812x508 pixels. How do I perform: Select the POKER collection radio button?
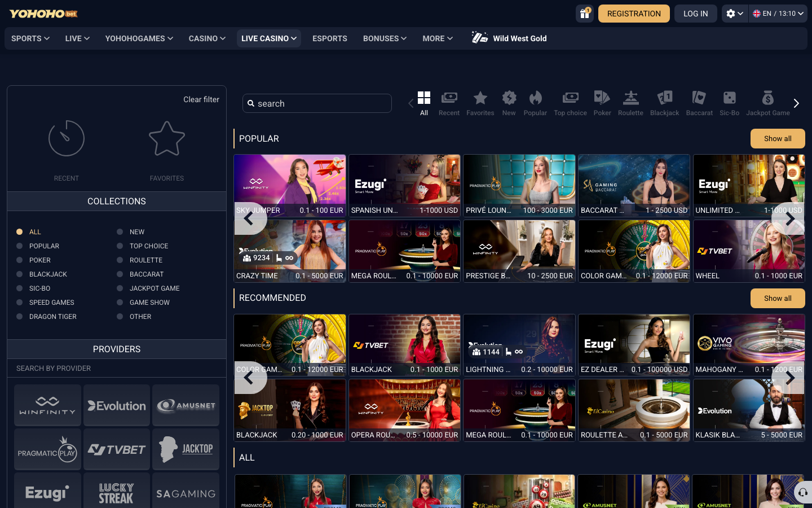click(19, 260)
